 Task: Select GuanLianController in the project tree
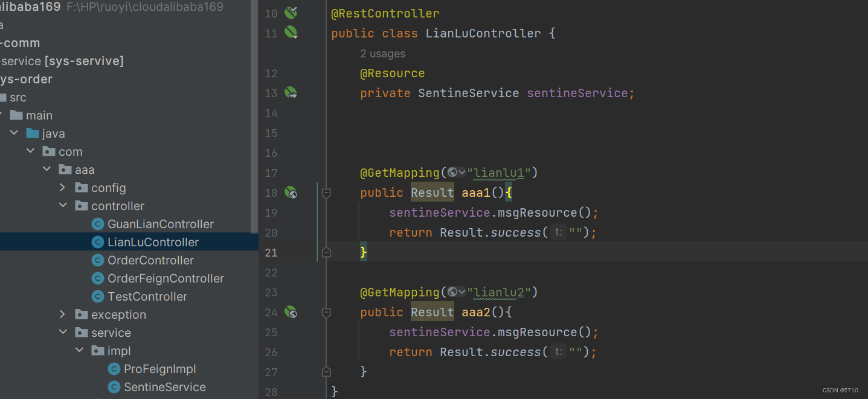point(161,223)
